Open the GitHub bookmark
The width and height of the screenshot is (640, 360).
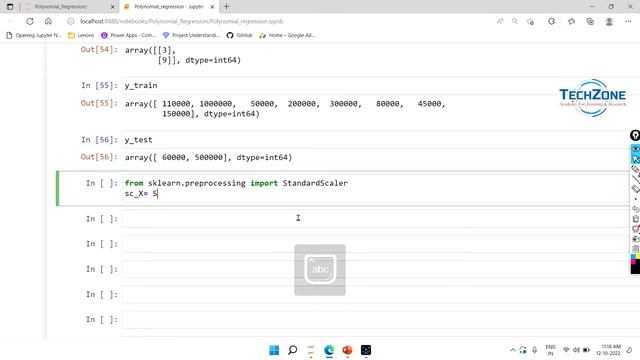click(x=240, y=35)
